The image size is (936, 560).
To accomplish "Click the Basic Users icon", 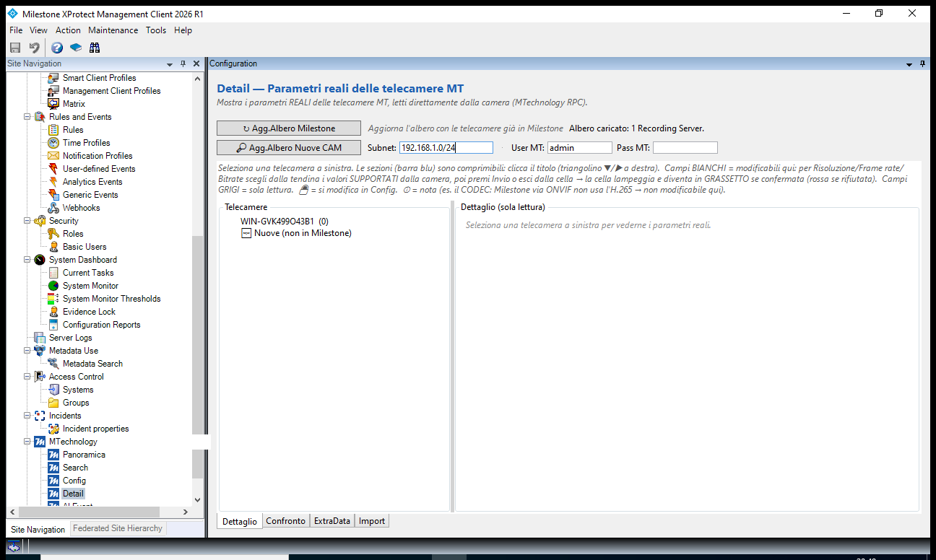I will click(53, 247).
